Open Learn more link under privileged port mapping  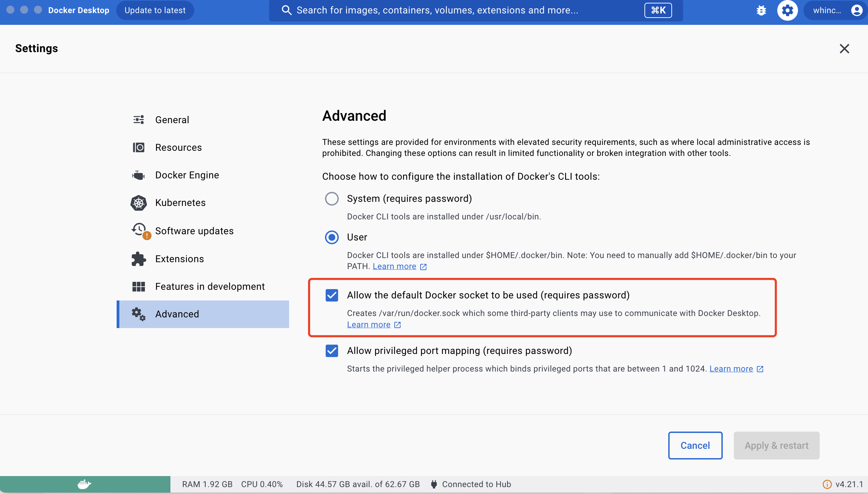731,369
